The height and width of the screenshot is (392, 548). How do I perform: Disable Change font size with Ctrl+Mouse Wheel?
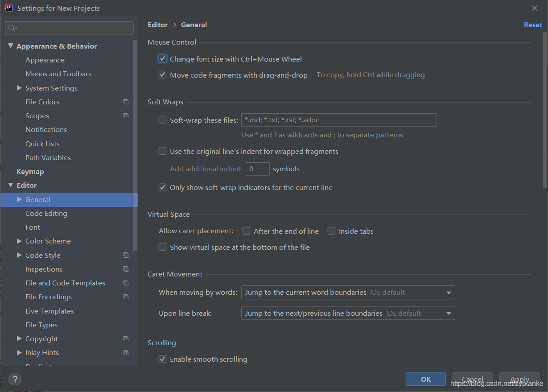pos(162,58)
